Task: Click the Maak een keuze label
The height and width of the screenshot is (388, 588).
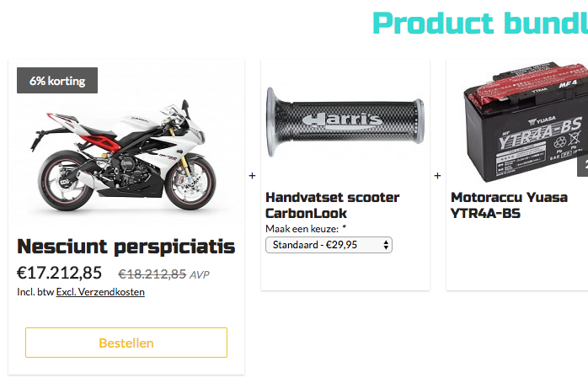Action: coord(302,229)
